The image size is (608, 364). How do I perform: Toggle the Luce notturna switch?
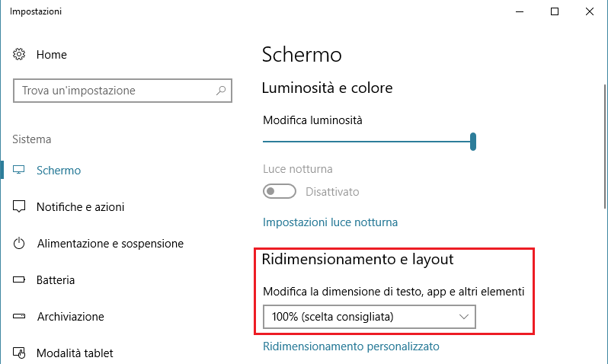(x=279, y=192)
